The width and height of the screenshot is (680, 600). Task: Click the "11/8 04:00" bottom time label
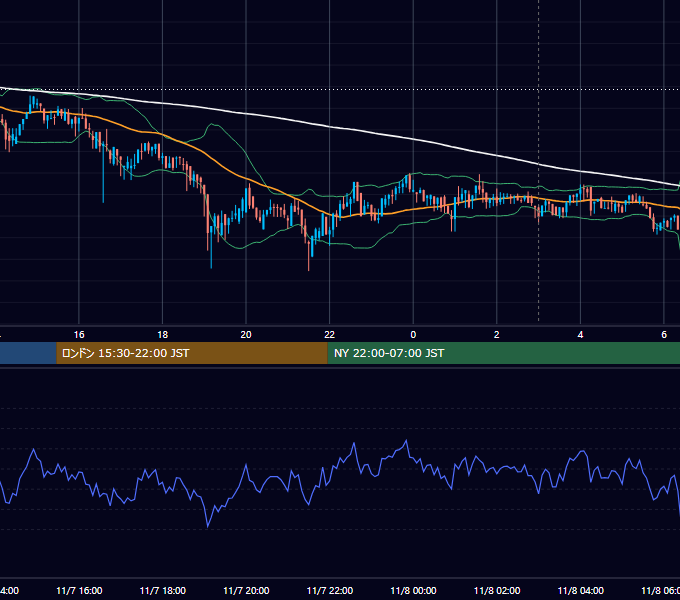[581, 591]
